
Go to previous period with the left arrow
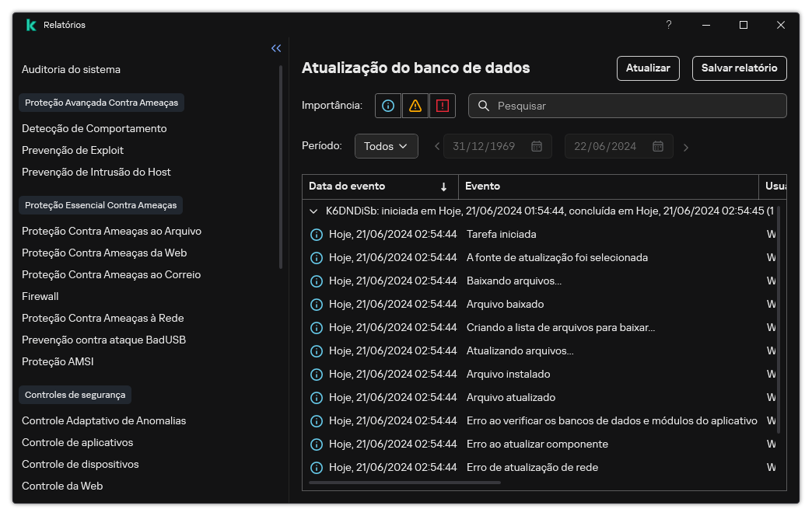436,146
